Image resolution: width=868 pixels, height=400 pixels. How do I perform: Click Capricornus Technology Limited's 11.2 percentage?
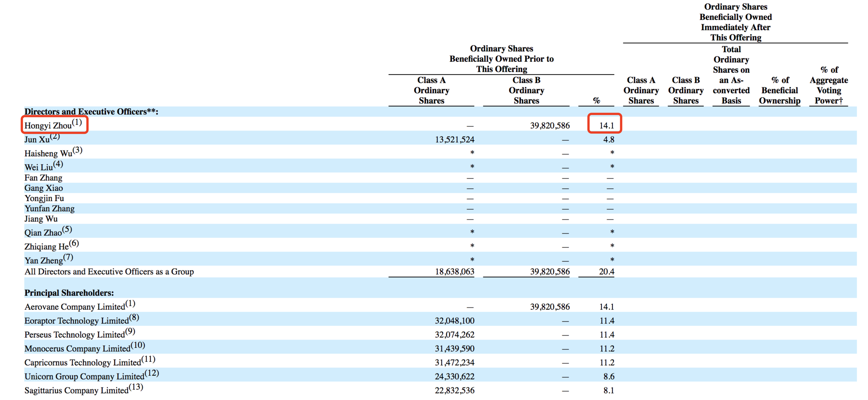tap(607, 363)
